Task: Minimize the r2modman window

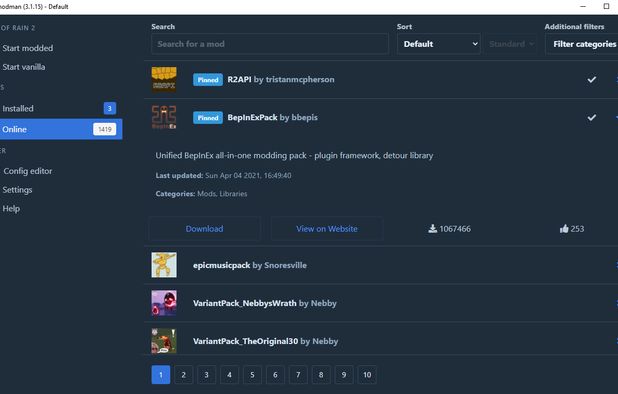Action: (x=583, y=6)
